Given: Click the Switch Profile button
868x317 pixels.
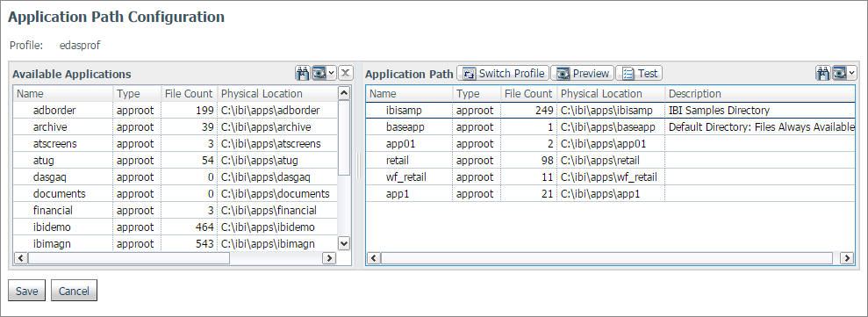Looking at the screenshot, I should [503, 73].
